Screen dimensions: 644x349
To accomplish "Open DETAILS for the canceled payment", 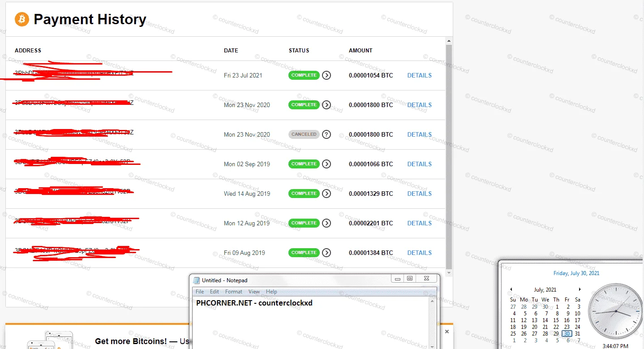I will coord(420,134).
